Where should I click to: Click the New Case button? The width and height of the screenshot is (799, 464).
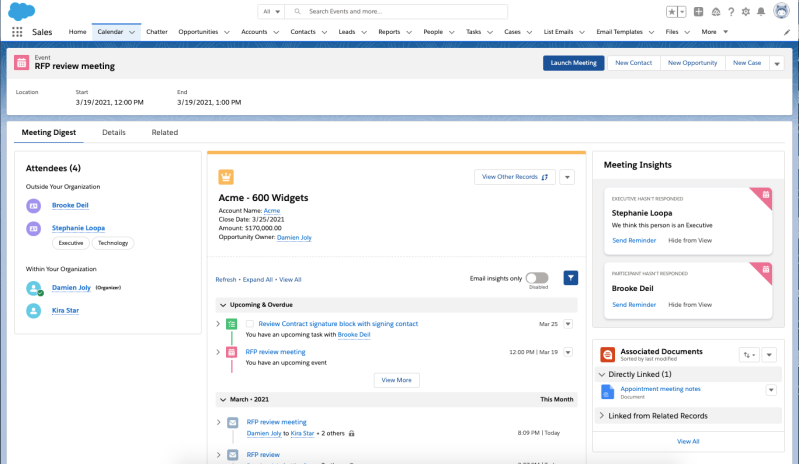[x=747, y=63]
